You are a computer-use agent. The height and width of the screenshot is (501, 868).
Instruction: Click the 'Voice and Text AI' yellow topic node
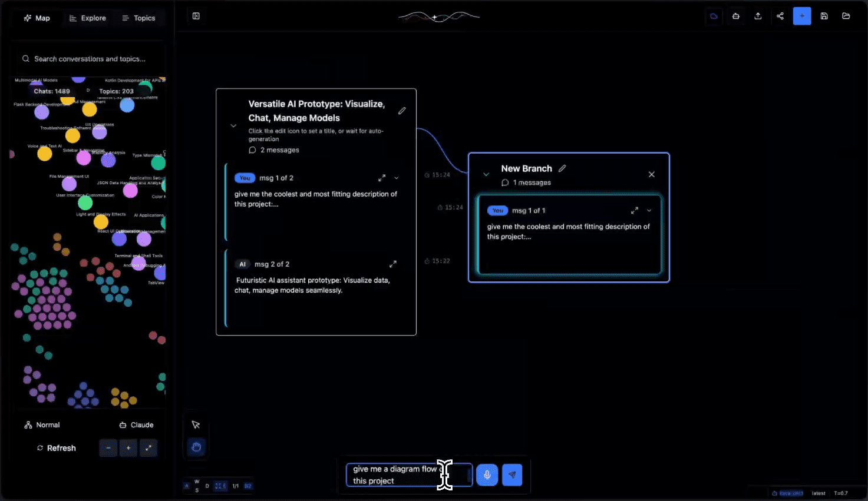point(45,154)
